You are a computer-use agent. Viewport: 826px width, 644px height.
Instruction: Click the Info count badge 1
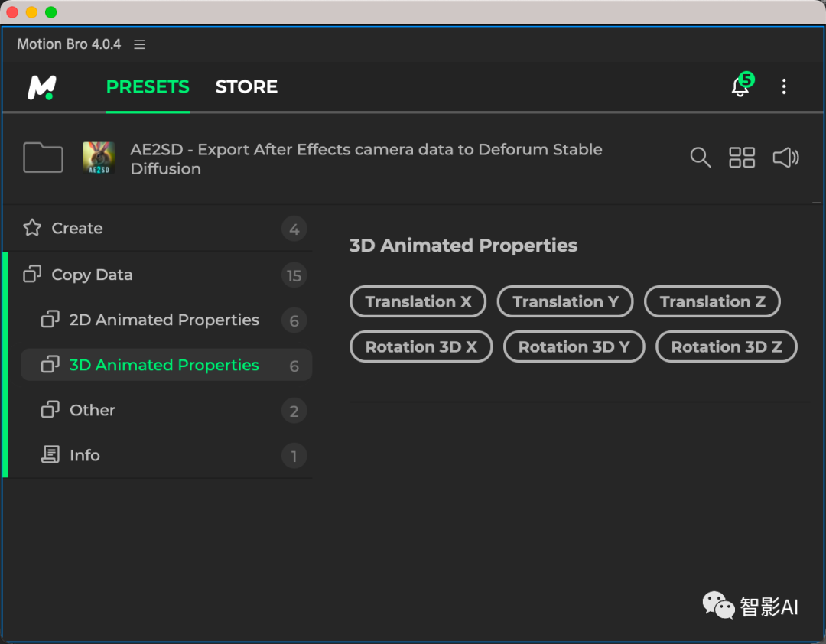click(294, 456)
